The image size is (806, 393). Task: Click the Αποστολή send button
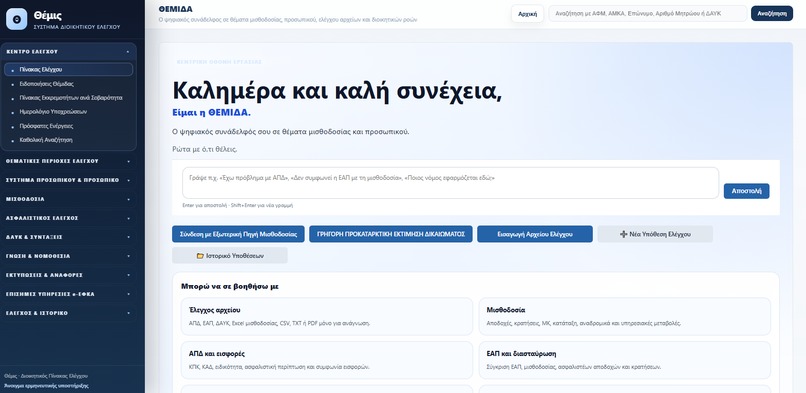coord(746,191)
